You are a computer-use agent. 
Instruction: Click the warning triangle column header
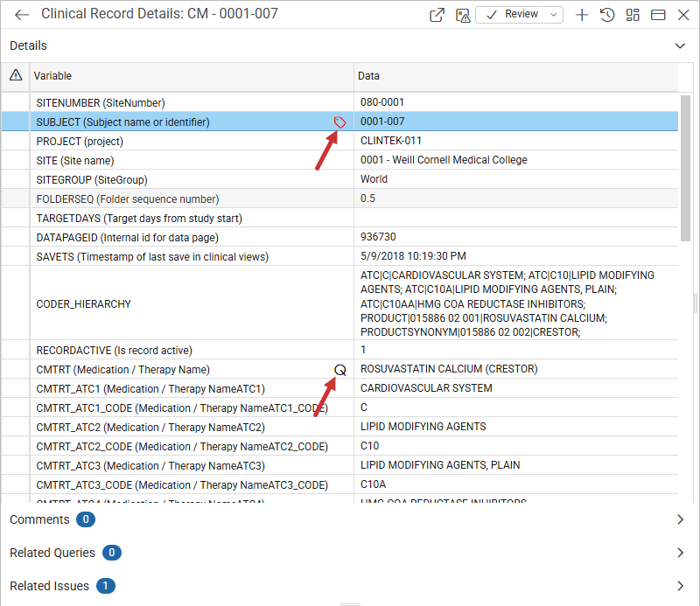(16, 75)
